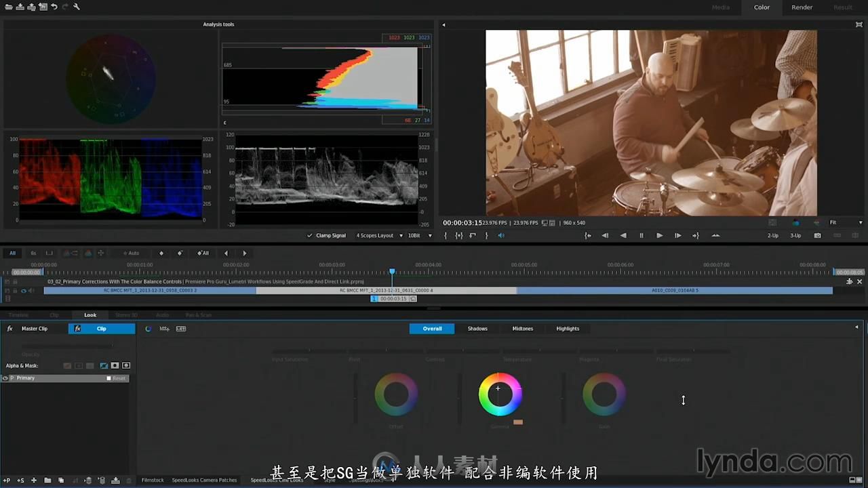Open the layer folder icon

(47, 480)
